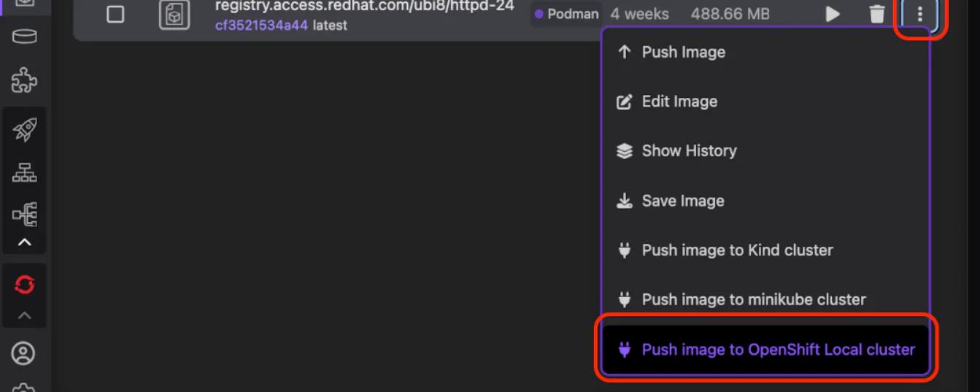Choose Push Image from the menu
This screenshot has width=980, height=392.
[x=683, y=52]
